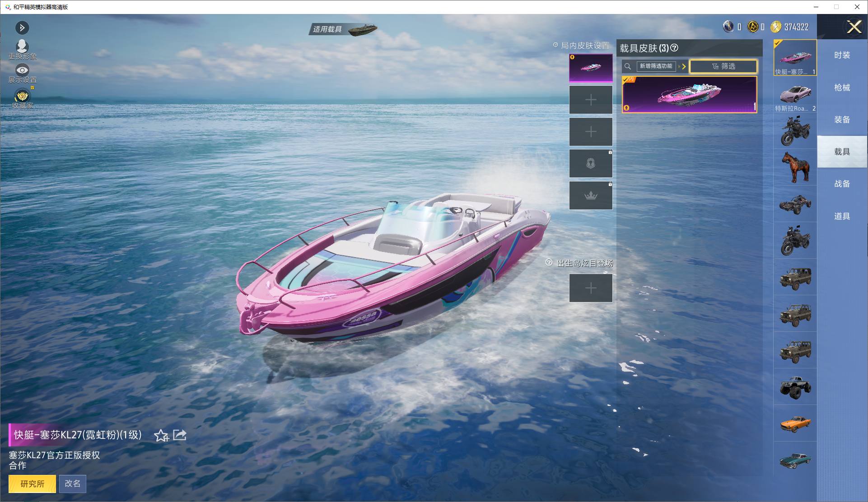
Task: Open the 研究所 lab button
Action: tap(33, 483)
